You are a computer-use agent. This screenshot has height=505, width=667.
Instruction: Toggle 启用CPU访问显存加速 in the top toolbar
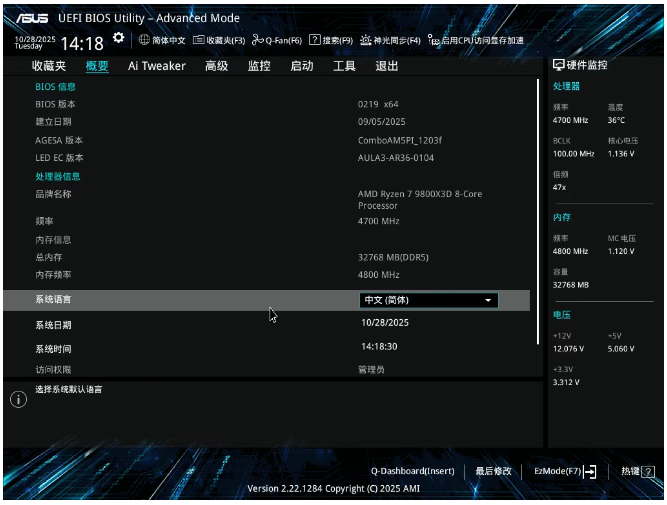coord(476,40)
